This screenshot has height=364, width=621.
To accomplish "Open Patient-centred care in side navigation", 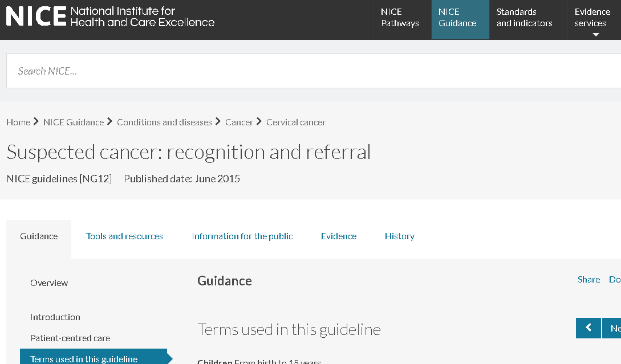I will pyautogui.click(x=70, y=338).
